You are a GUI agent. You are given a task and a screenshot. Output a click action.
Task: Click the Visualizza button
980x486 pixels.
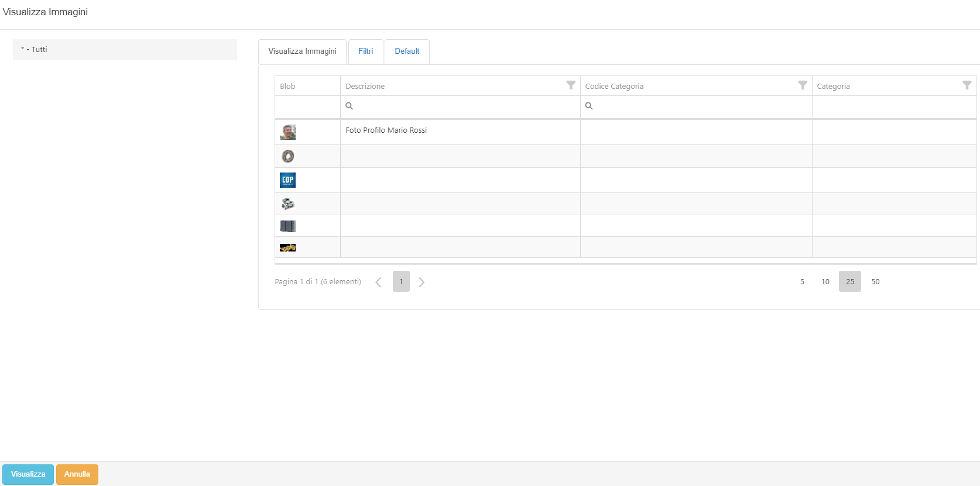[x=28, y=474]
